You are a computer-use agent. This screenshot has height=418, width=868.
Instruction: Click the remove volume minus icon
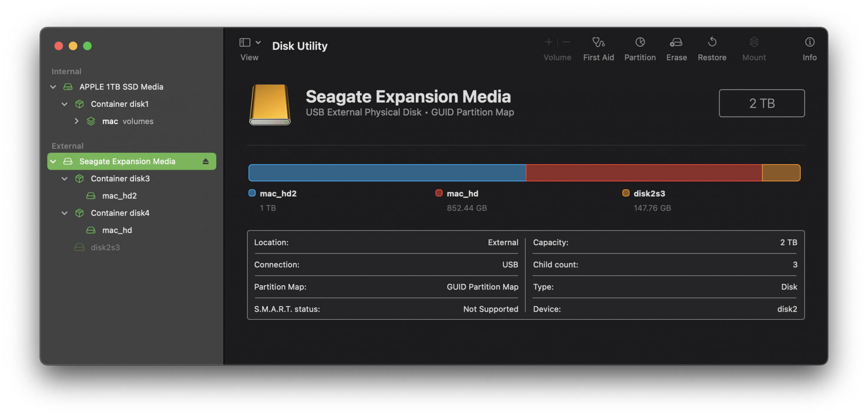pyautogui.click(x=567, y=42)
